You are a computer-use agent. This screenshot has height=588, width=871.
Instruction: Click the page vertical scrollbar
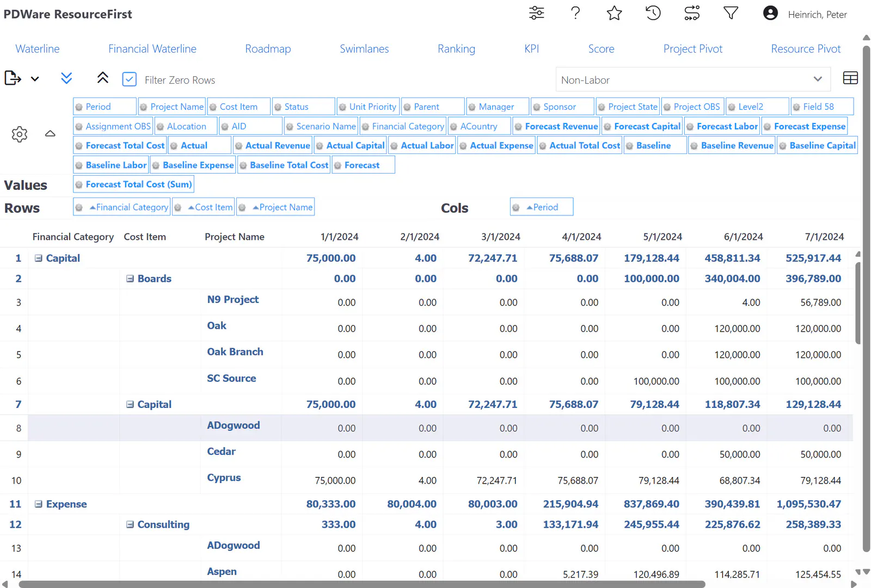(867, 298)
